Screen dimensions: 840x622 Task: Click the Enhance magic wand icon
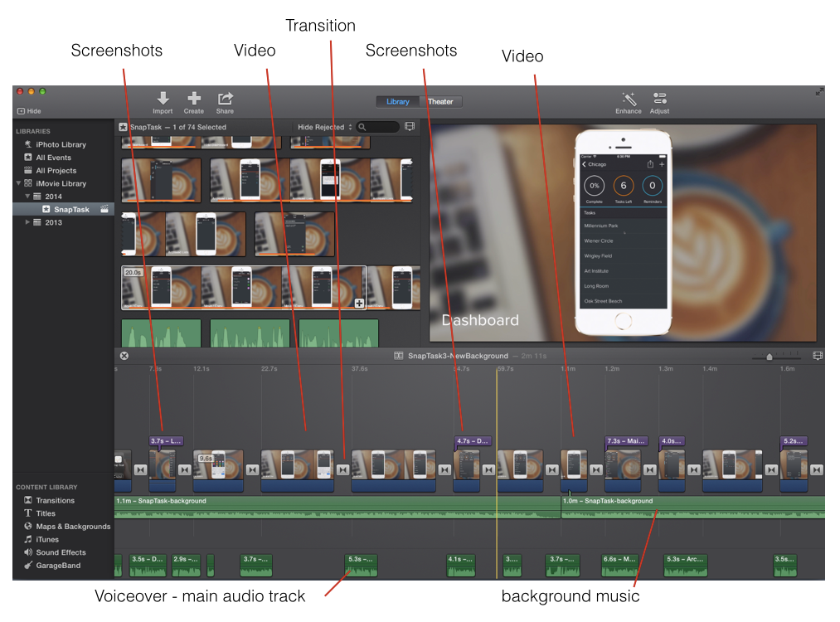pos(629,99)
